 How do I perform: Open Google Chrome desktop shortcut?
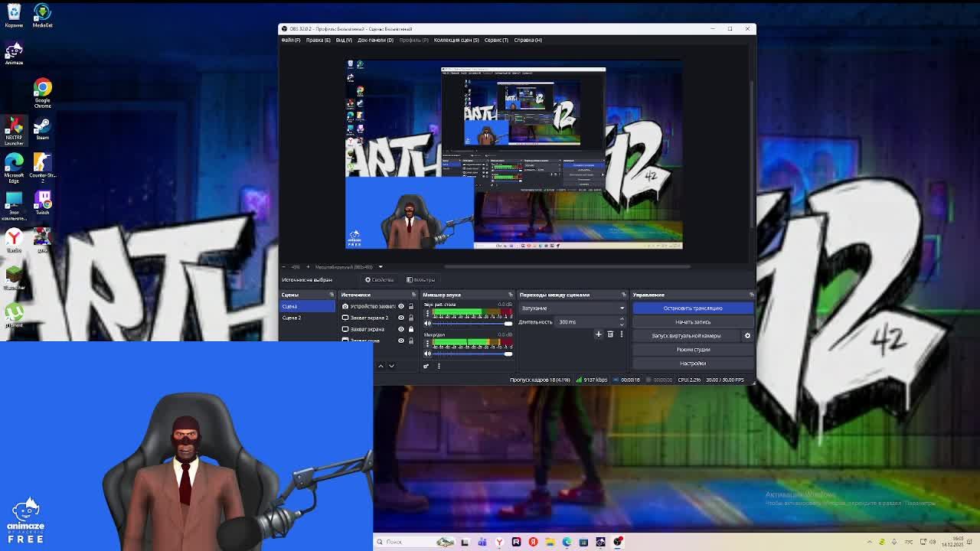[42, 94]
